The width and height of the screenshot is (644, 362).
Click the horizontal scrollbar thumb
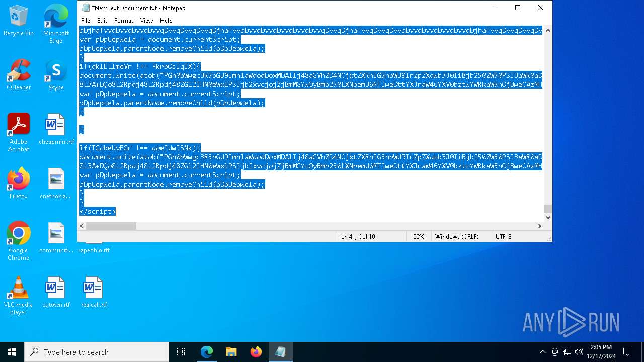point(111,226)
